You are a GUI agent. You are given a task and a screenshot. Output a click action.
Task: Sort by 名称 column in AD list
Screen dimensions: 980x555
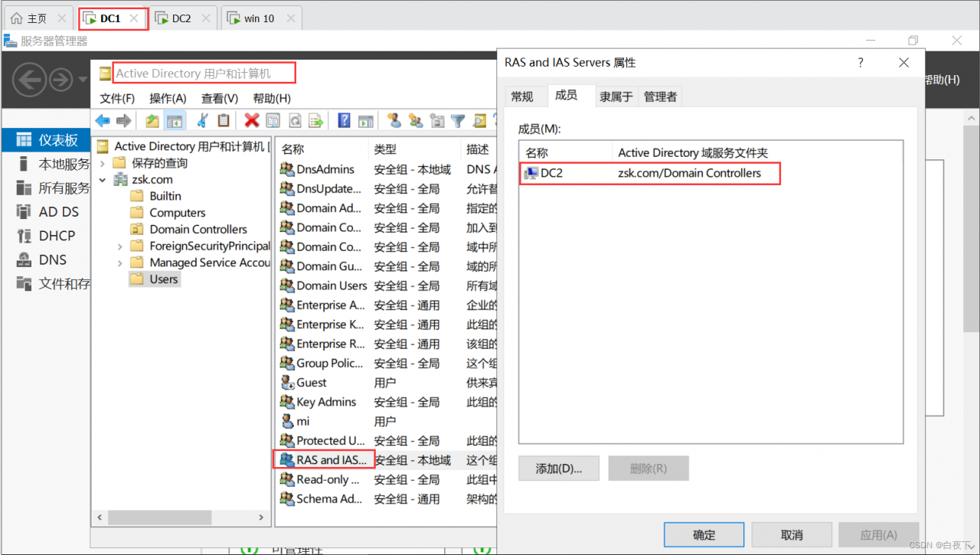click(x=322, y=149)
